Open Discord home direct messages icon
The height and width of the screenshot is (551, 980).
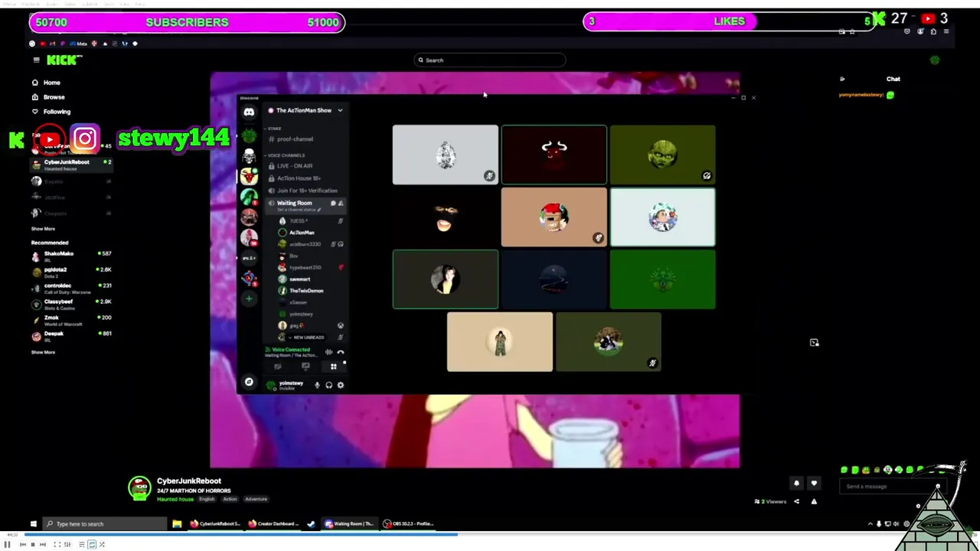coord(249,112)
